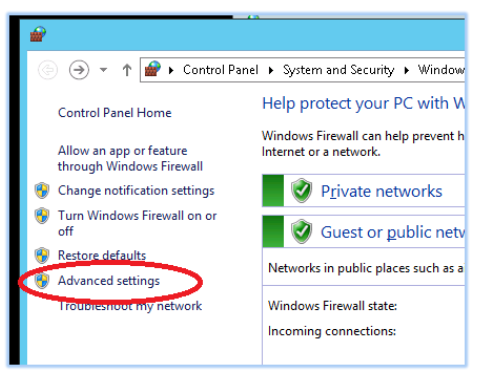Click the firewall icon in the address bar
This screenshot has width=483, height=380.
point(153,69)
